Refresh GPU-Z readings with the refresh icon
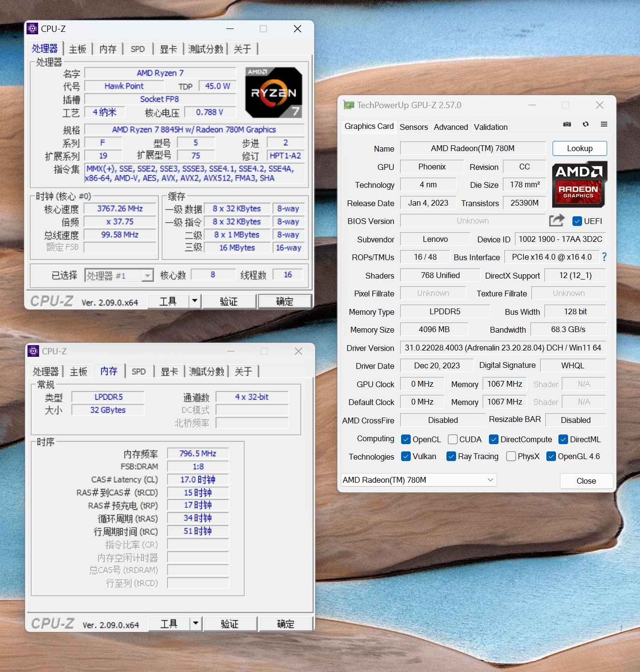 click(585, 124)
